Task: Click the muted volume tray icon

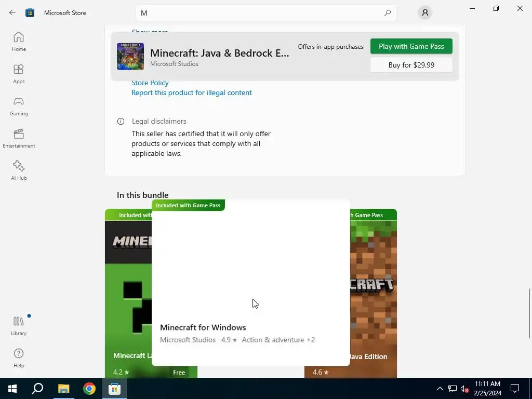Action: (464, 389)
